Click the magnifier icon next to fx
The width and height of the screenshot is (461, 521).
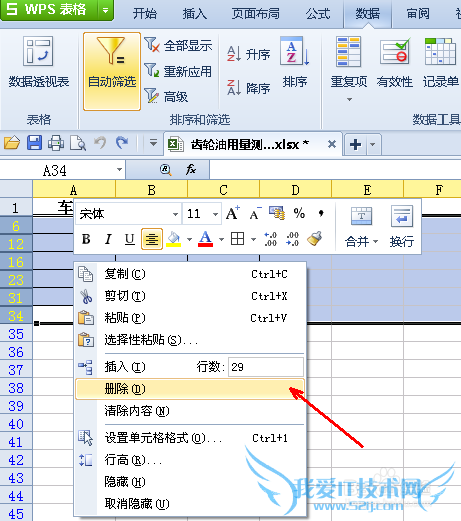click(x=165, y=170)
